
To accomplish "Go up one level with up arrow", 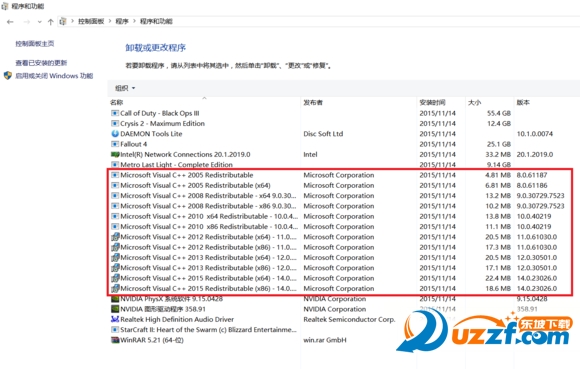I will tap(51, 22).
